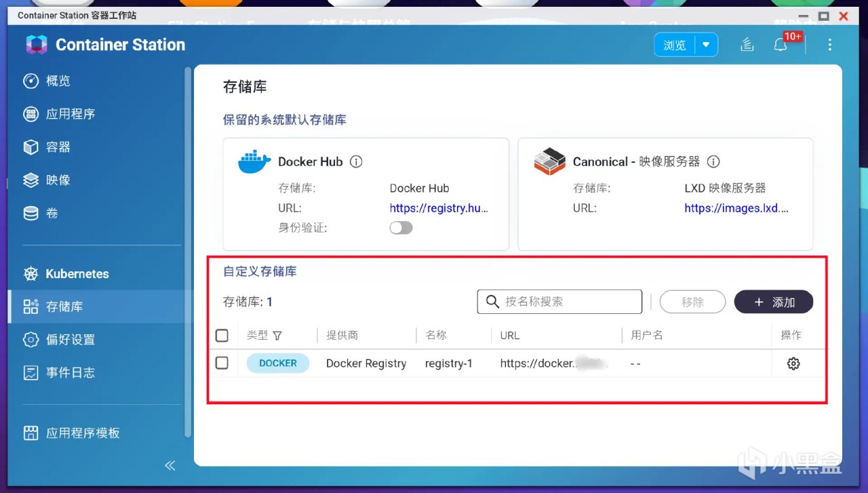Image resolution: width=868 pixels, height=493 pixels.
Task: Open LXD images server URL link
Action: point(736,208)
